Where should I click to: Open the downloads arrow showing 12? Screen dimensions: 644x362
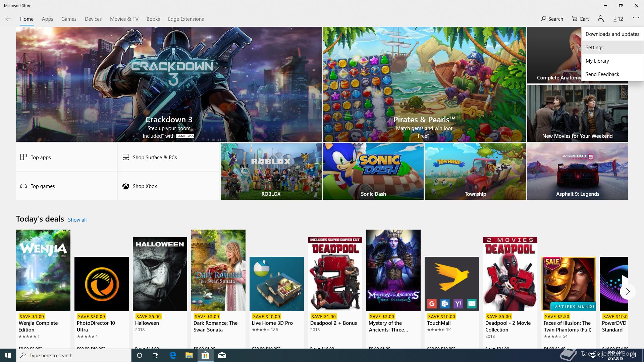618,19
